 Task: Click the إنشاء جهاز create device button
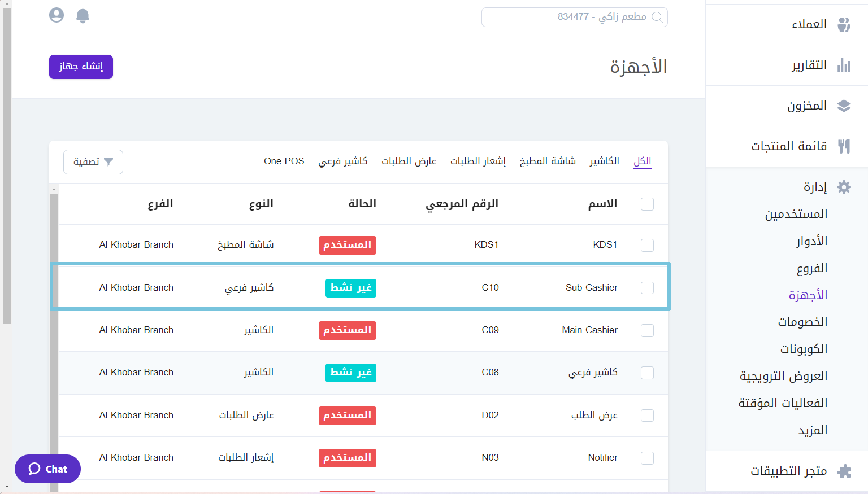coord(81,67)
